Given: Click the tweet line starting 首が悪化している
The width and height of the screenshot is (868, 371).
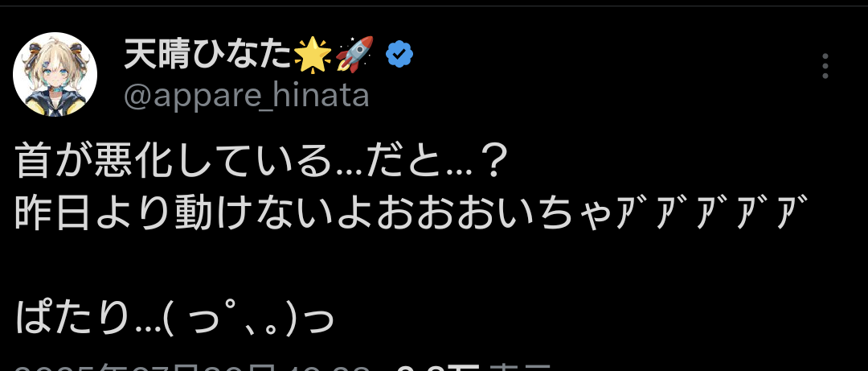Looking at the screenshot, I should (x=261, y=163).
